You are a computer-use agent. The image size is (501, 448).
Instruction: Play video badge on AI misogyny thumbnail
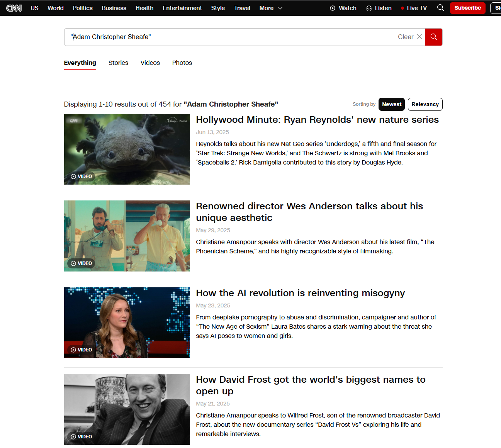82,350
